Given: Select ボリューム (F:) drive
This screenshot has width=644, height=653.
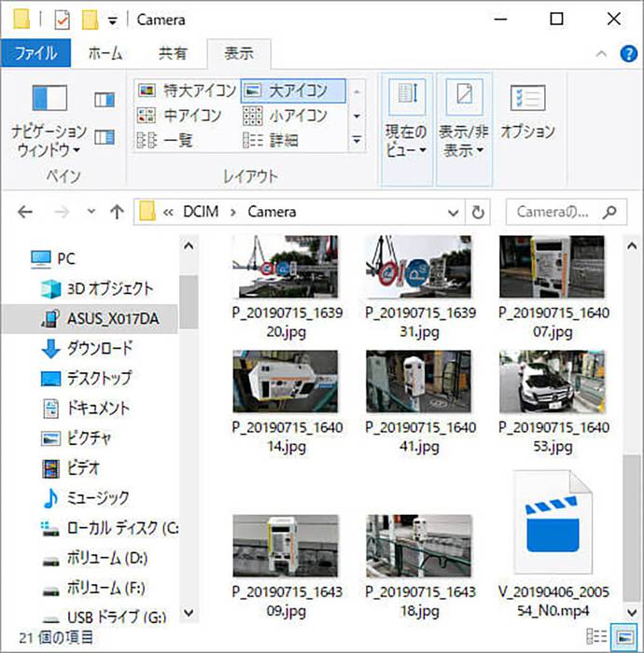Looking at the screenshot, I should click(93, 589).
